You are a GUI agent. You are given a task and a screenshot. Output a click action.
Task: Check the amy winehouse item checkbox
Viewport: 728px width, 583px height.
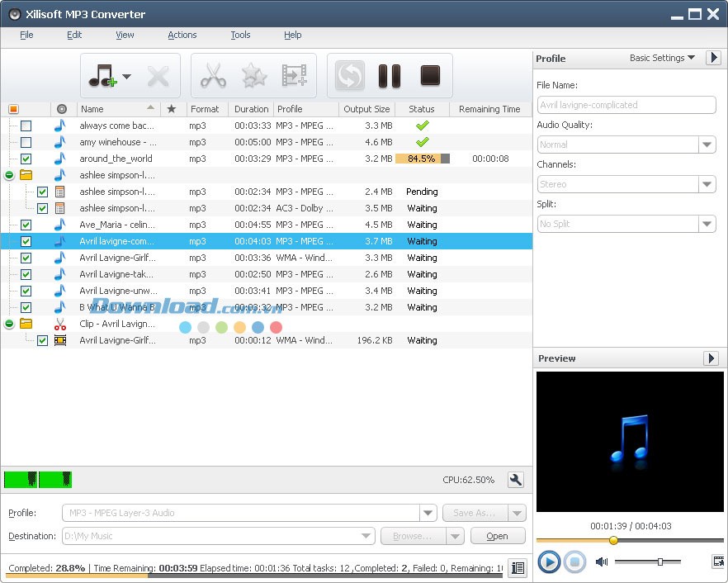25,142
